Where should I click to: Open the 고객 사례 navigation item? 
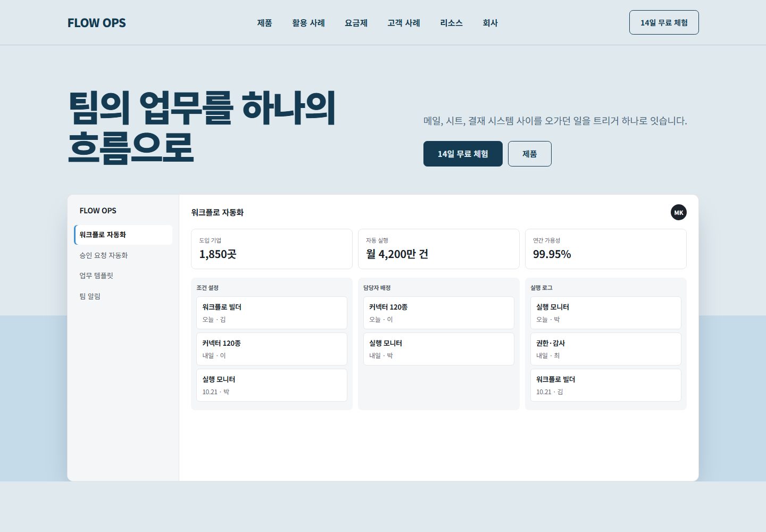coord(404,23)
